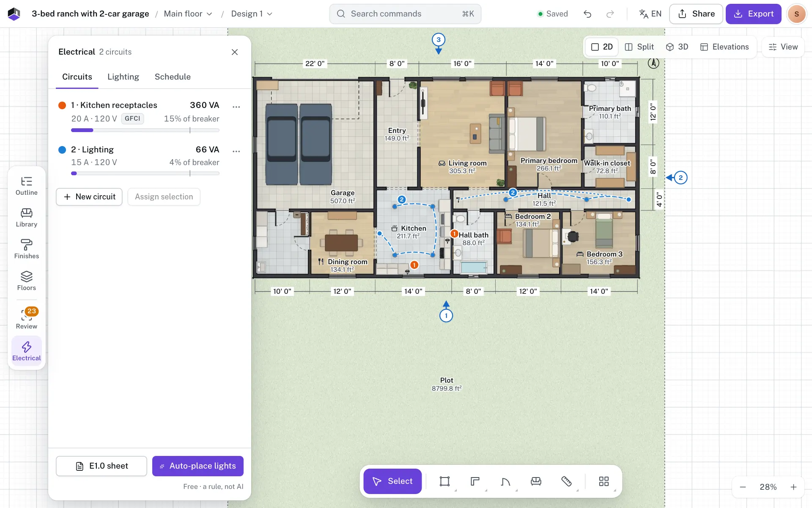Switch to 2D view mode
This screenshot has height=508, width=812.
602,47
